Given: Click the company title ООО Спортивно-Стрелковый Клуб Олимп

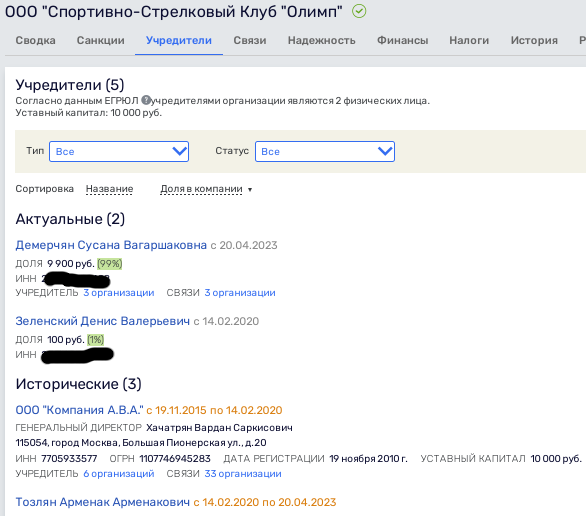Looking at the screenshot, I should (173, 12).
